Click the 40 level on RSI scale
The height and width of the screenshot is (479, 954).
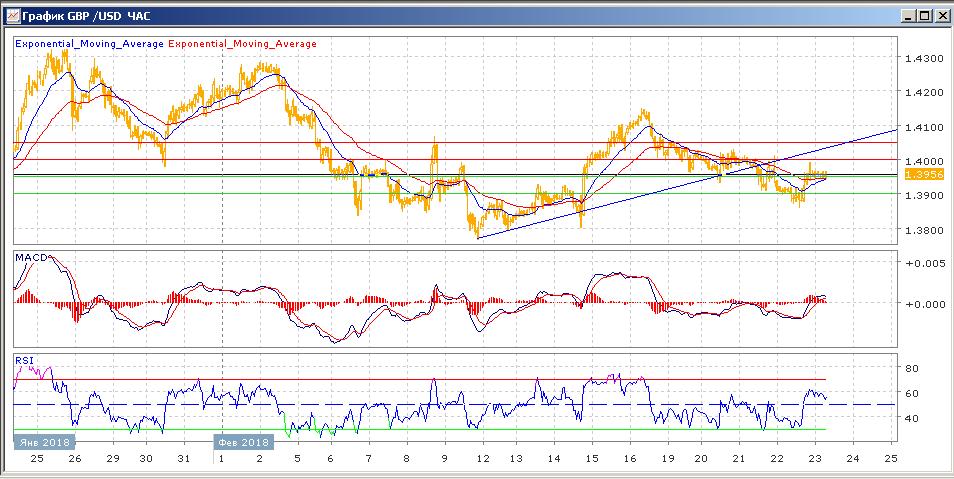click(912, 418)
